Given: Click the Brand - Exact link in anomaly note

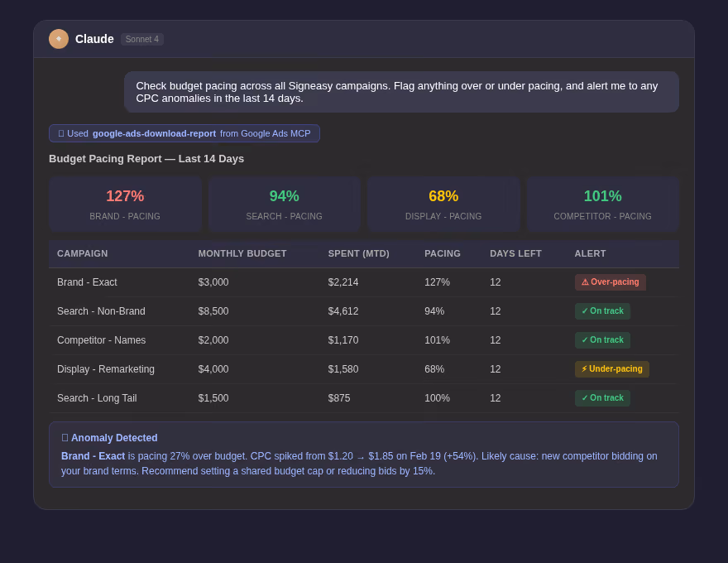Looking at the screenshot, I should coord(93,456).
